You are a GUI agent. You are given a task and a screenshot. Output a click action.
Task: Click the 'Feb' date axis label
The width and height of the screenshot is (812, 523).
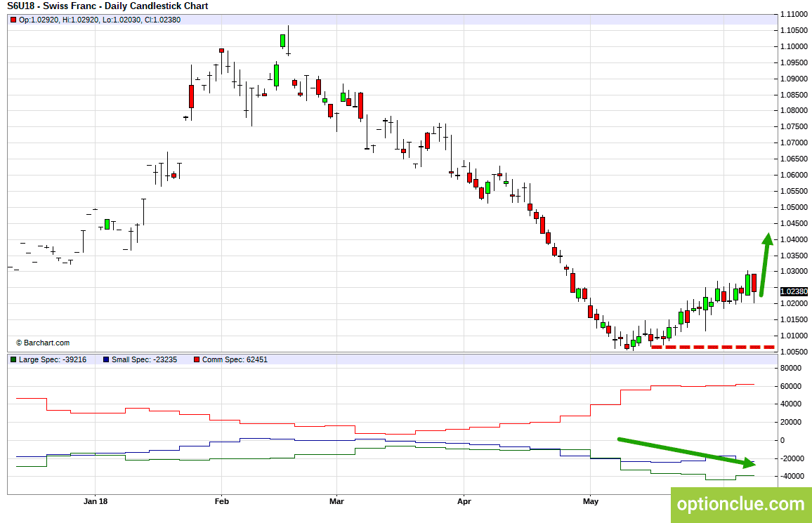pos(222,501)
